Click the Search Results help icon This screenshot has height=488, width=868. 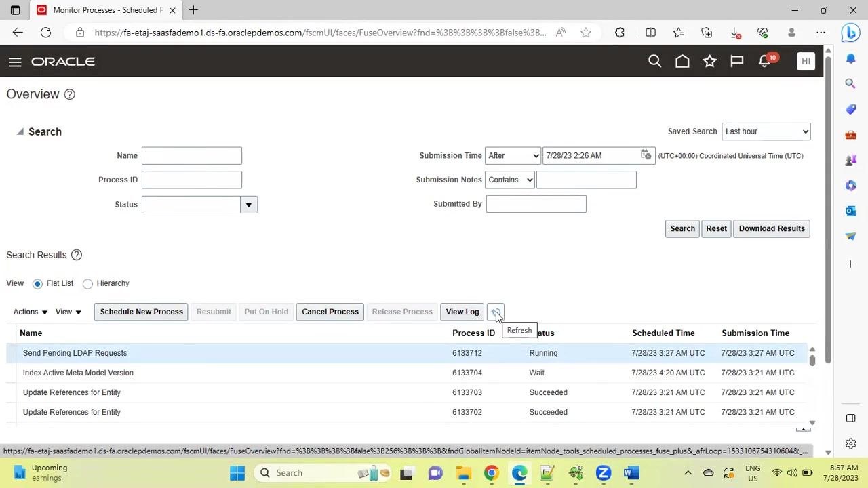click(x=77, y=255)
